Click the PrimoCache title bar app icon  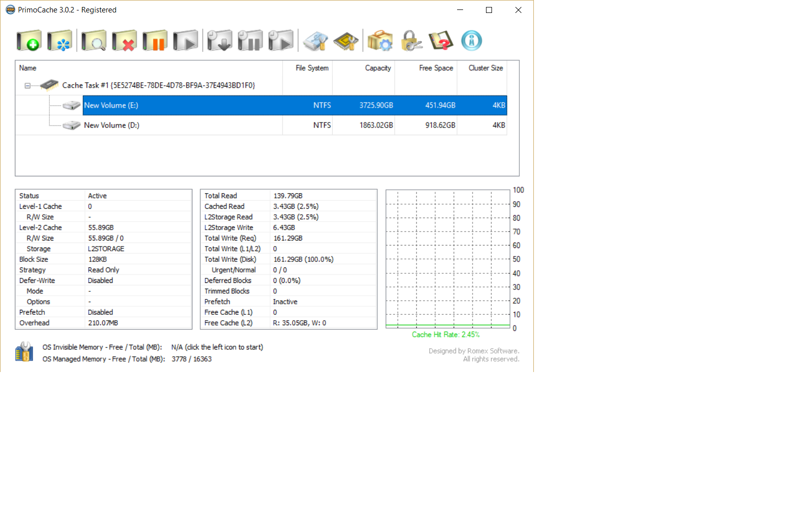click(10, 9)
